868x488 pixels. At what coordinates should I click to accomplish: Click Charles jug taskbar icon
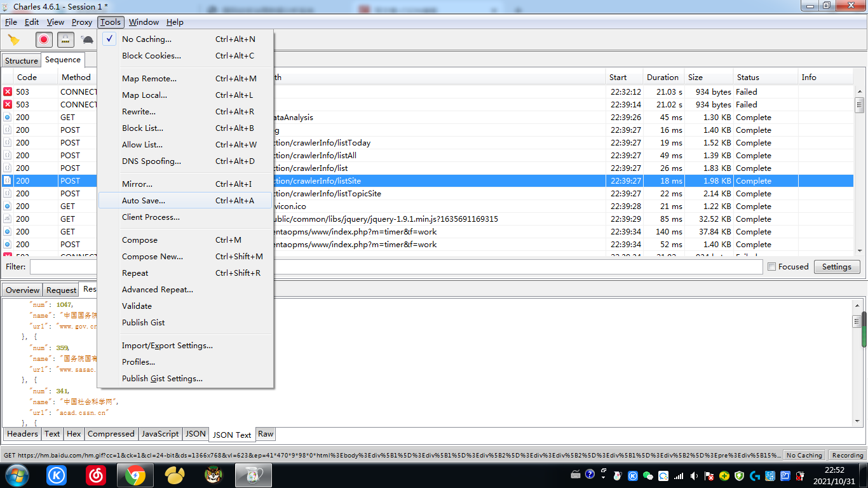[x=254, y=475]
